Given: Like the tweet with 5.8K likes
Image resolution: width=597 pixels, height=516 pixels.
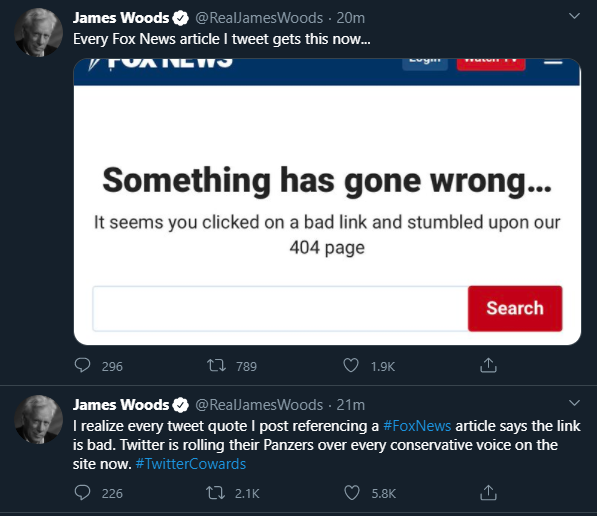Looking at the screenshot, I should click(x=351, y=493).
